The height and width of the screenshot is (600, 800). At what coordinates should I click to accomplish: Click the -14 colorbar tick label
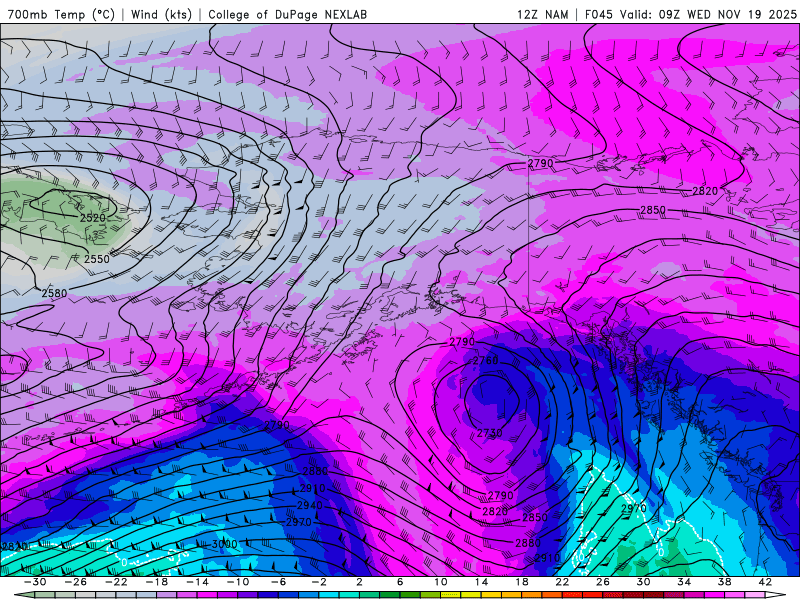[197, 582]
